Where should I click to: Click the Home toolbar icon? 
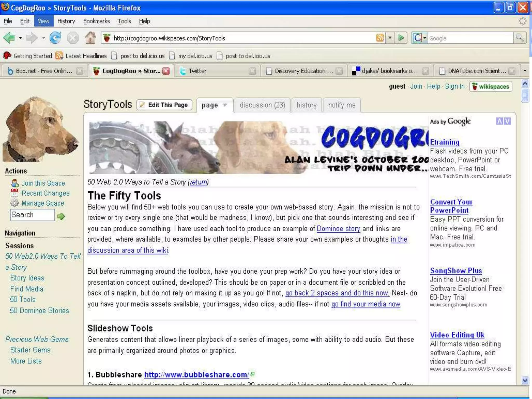90,38
